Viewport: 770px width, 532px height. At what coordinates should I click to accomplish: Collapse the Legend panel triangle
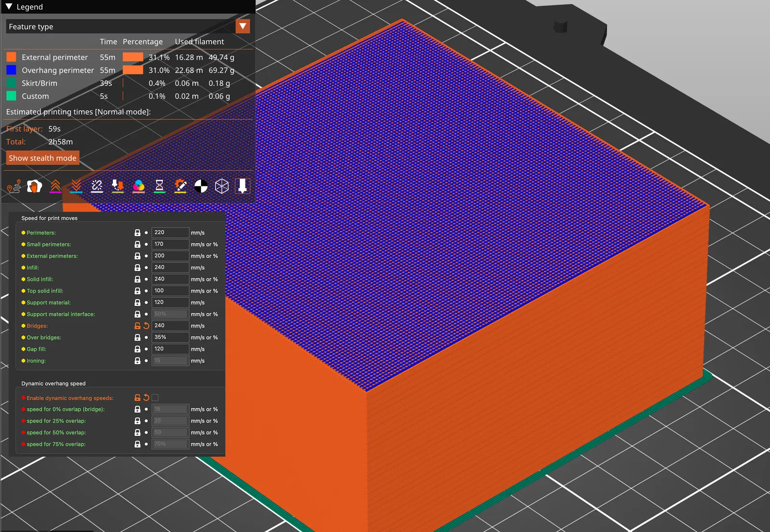click(x=9, y=7)
